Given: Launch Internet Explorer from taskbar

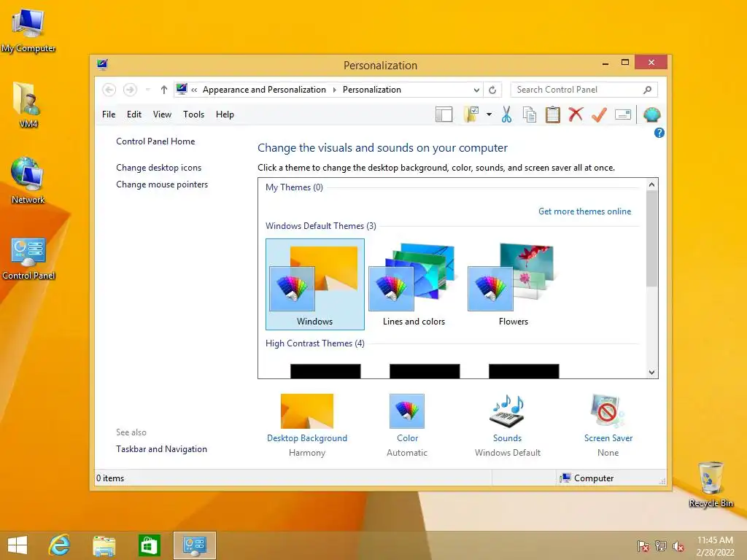Looking at the screenshot, I should [60, 545].
